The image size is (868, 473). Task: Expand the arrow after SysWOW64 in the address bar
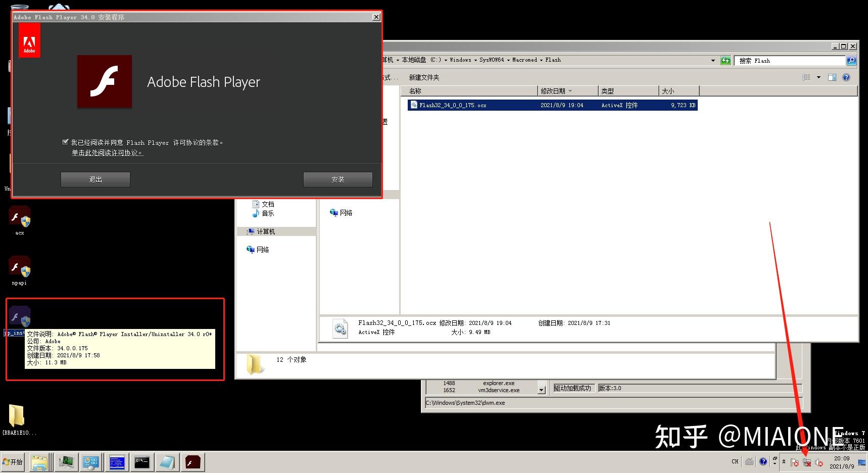[508, 60]
